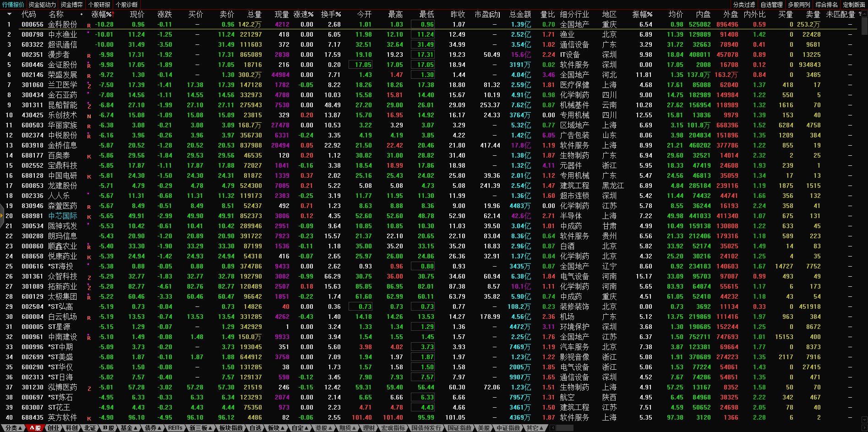Screen dimensions: 868x432
Task: Open the 定制版面 layout button
Action: (x=854, y=5)
